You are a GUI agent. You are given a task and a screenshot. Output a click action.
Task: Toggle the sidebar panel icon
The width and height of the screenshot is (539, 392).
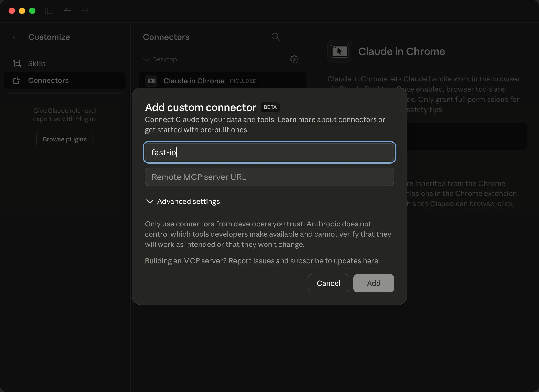click(x=49, y=11)
